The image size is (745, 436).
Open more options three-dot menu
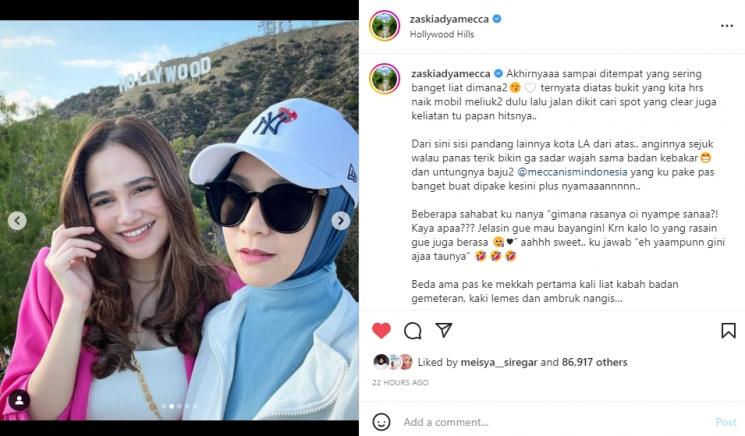point(727,26)
